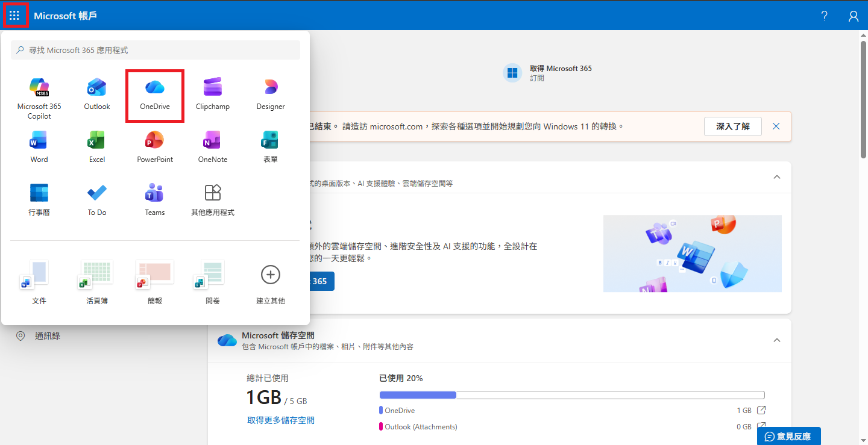Open the Calendar (行事曆) app
The image size is (868, 445).
pos(39,200)
